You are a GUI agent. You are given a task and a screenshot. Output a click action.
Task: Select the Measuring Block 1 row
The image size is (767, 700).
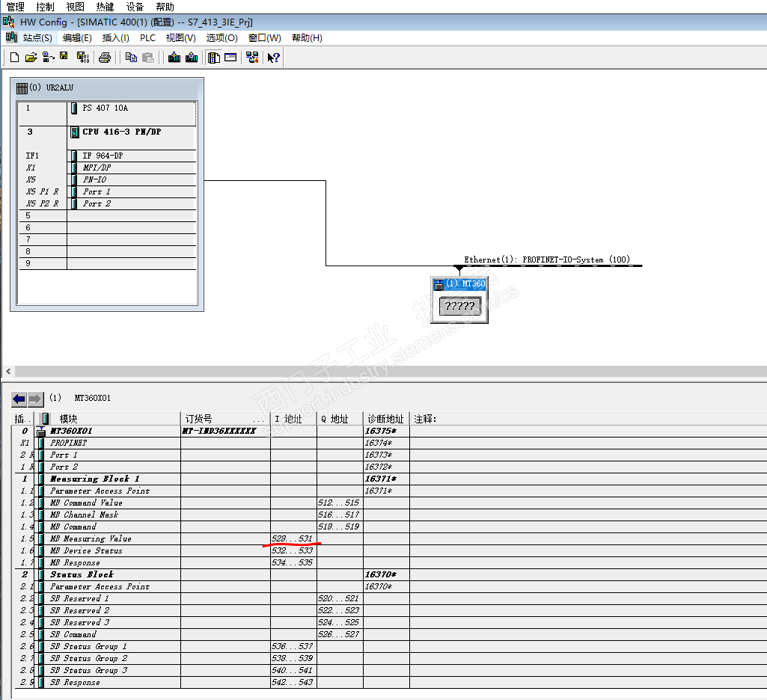pos(389,479)
